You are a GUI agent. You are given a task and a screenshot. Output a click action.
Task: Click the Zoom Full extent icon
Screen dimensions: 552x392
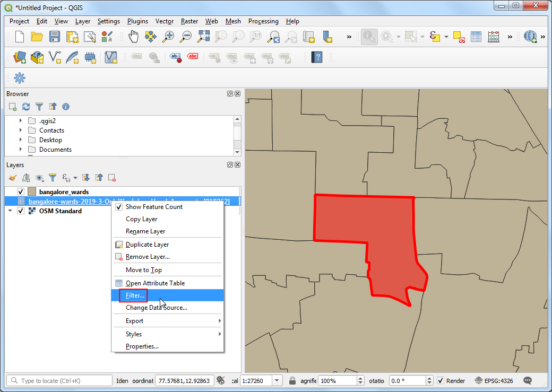point(203,37)
